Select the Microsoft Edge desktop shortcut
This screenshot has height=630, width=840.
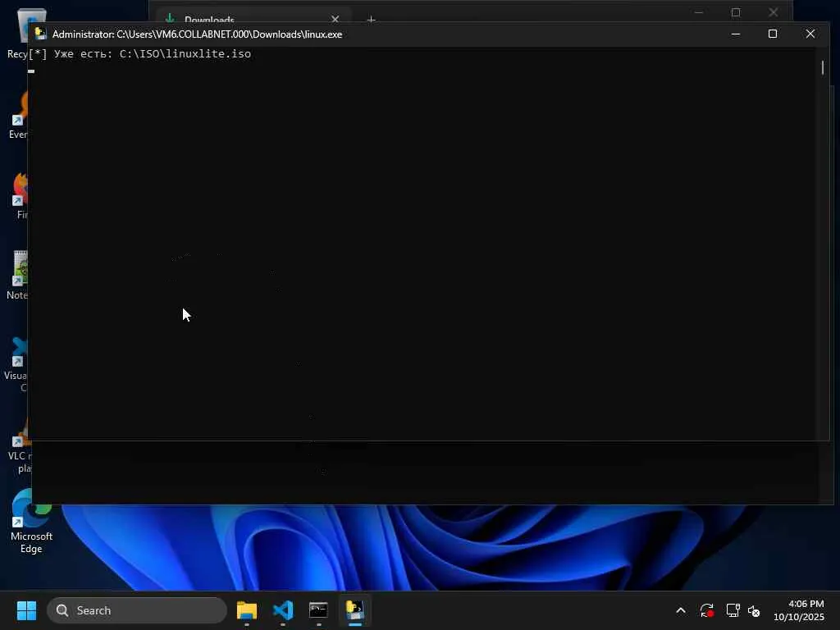tap(31, 521)
